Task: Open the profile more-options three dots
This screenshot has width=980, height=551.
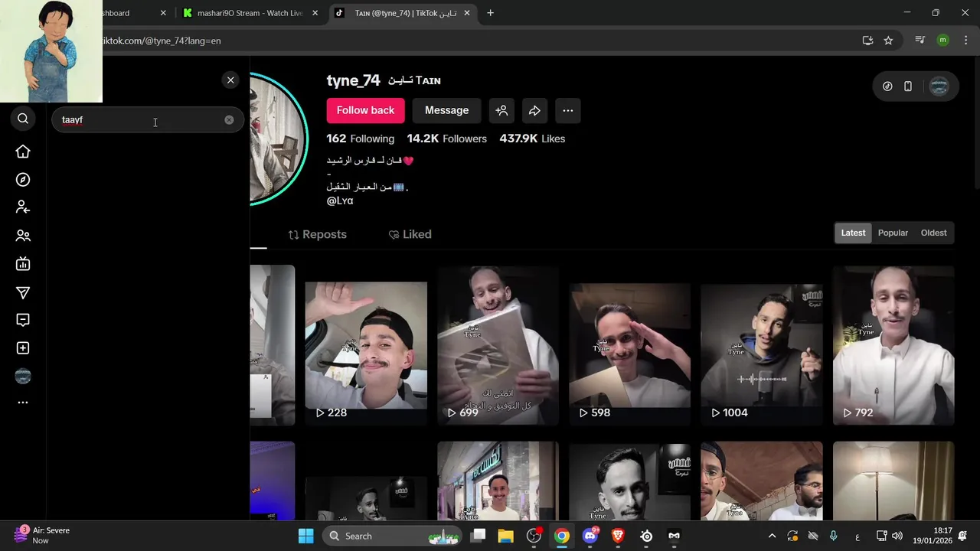Action: point(567,110)
